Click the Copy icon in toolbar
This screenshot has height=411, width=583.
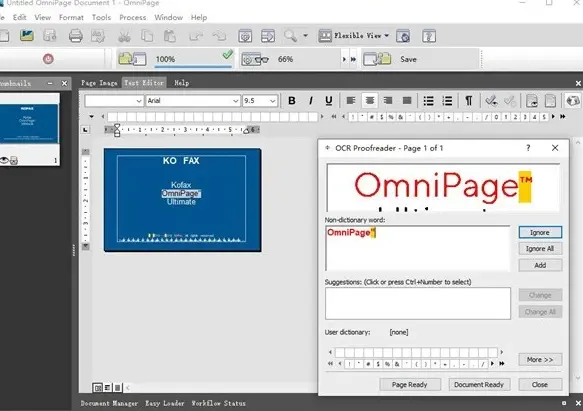click(x=147, y=36)
